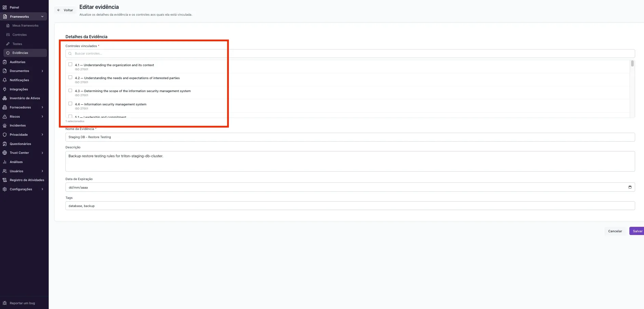Click the Testes pencil icon

[x=8, y=44]
